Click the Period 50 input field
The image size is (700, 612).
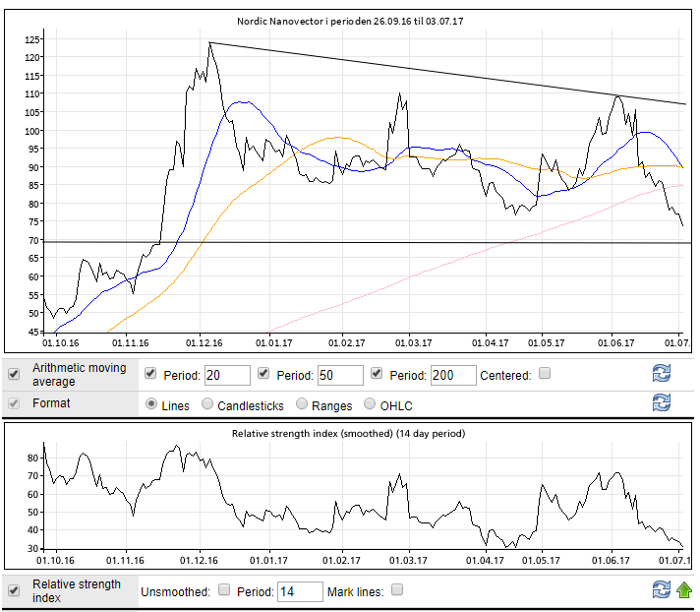pos(340,375)
